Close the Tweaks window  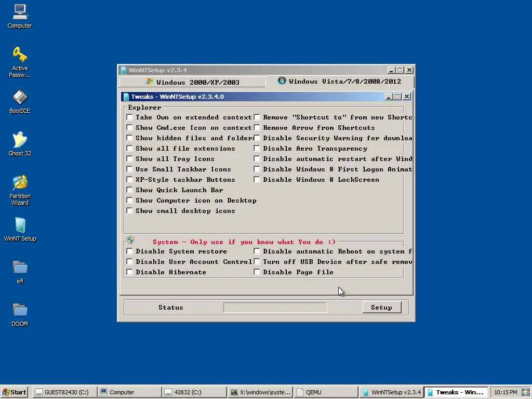tap(407, 97)
